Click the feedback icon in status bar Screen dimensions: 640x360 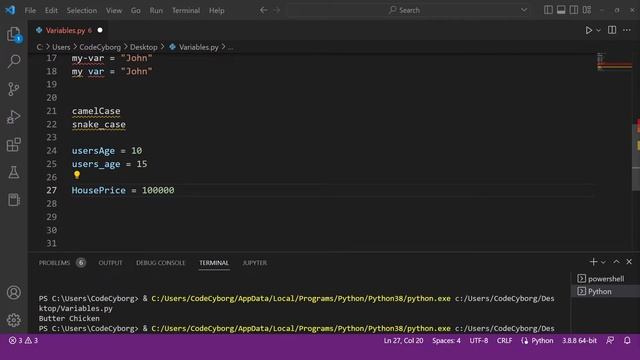pos(610,340)
